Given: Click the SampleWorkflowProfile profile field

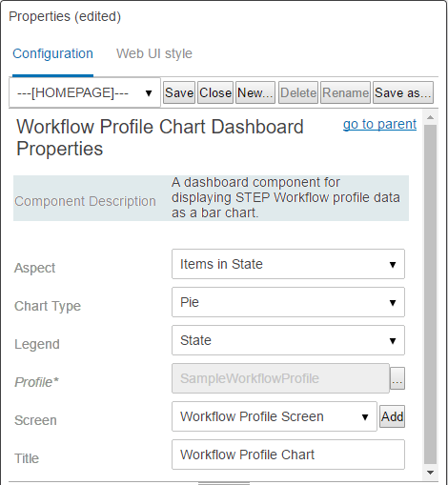Looking at the screenshot, I should click(x=280, y=378).
